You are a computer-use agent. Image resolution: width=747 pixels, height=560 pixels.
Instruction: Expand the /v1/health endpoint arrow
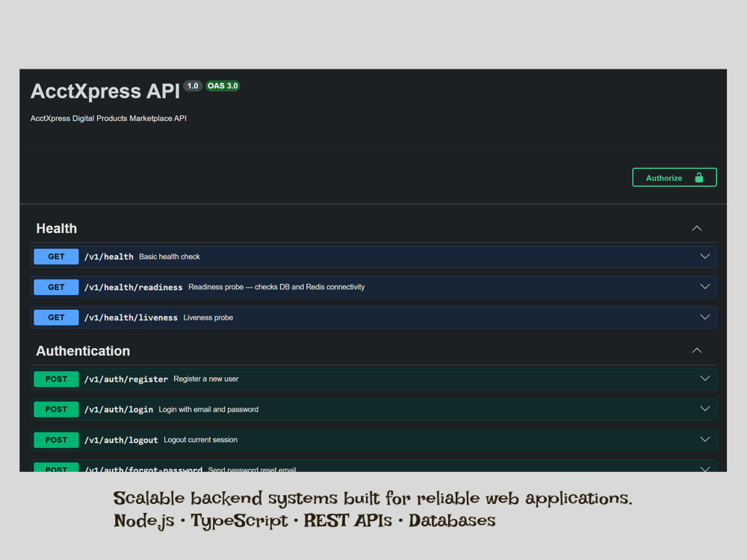(705, 256)
